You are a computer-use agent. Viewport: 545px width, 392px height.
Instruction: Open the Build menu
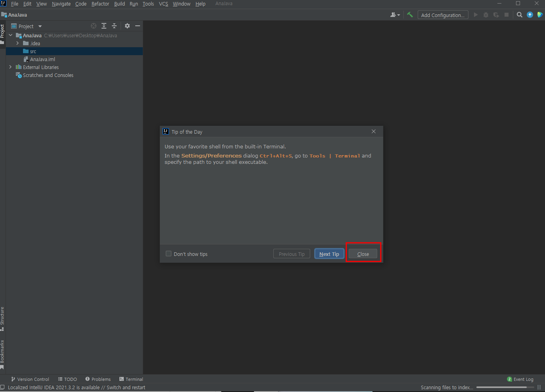click(119, 4)
